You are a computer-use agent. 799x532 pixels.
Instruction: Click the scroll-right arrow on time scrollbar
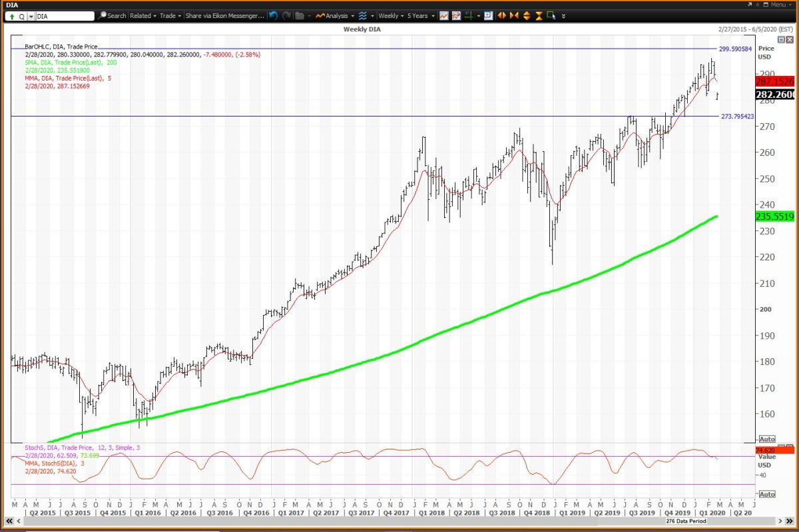pyautogui.click(x=780, y=521)
